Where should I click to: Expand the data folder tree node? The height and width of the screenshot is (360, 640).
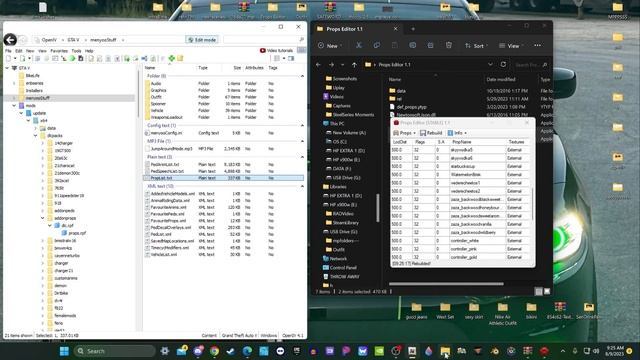tap(36, 128)
